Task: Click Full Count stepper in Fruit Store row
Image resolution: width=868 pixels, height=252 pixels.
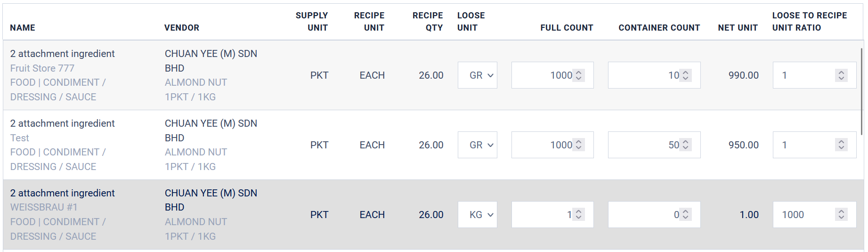Action: [x=579, y=75]
